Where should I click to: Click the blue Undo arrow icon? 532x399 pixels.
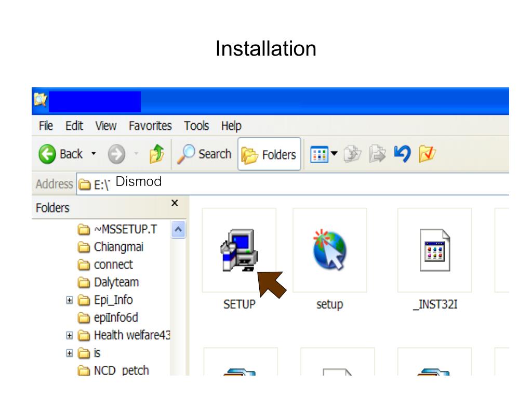tap(403, 154)
